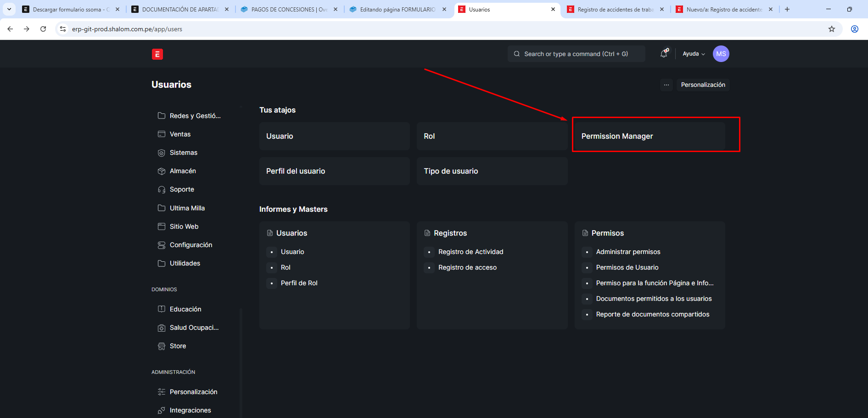Viewport: 868px width, 418px height.
Task: Open Sistemas from the sidebar
Action: pyautogui.click(x=183, y=153)
